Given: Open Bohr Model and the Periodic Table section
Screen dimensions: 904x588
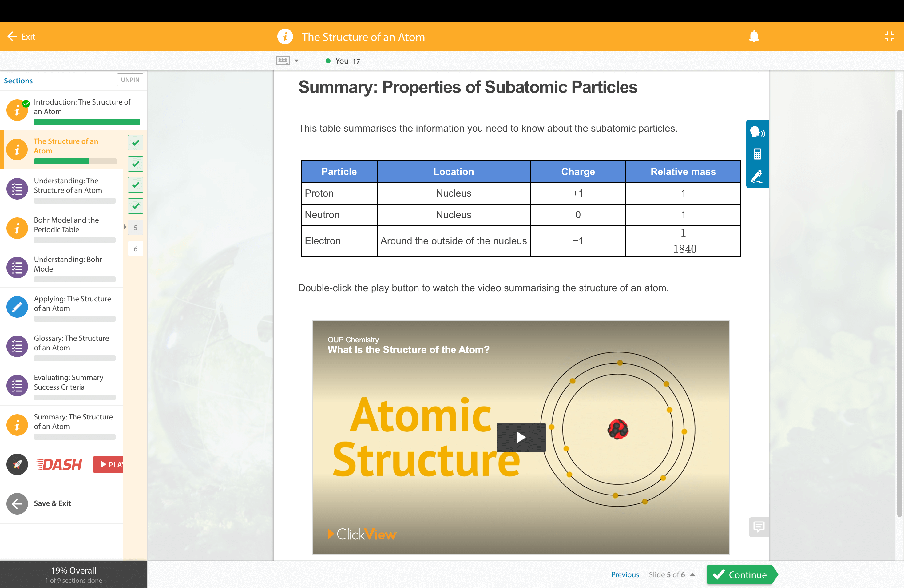Looking at the screenshot, I should click(66, 225).
